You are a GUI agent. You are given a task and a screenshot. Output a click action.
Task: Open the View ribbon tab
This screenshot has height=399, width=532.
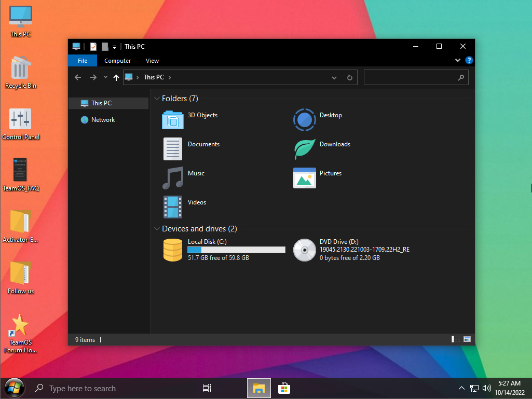[x=152, y=61]
